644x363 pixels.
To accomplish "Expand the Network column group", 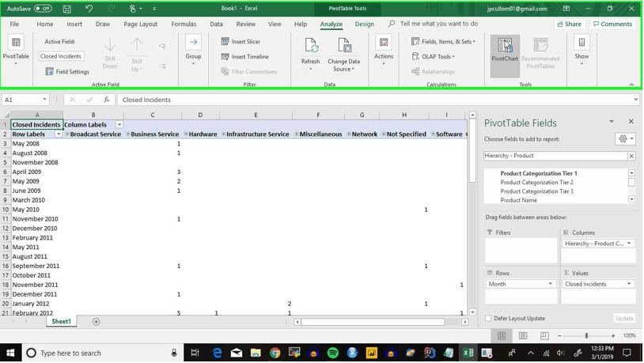I will click(x=349, y=134).
